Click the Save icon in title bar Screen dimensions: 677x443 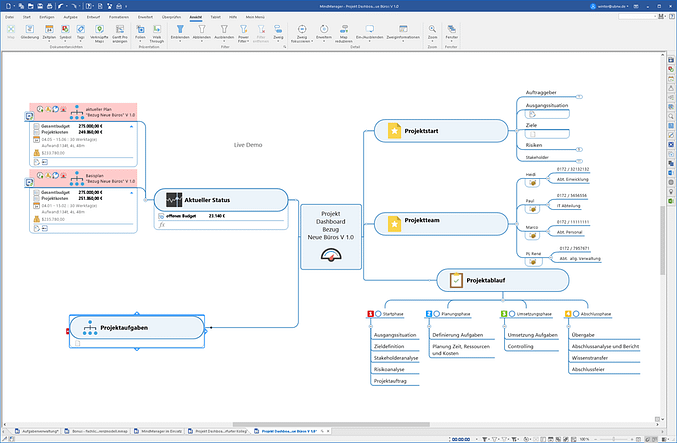click(40, 6)
